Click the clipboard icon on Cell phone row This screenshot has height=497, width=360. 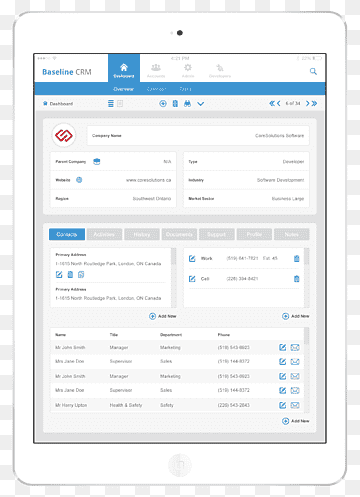pos(297,279)
